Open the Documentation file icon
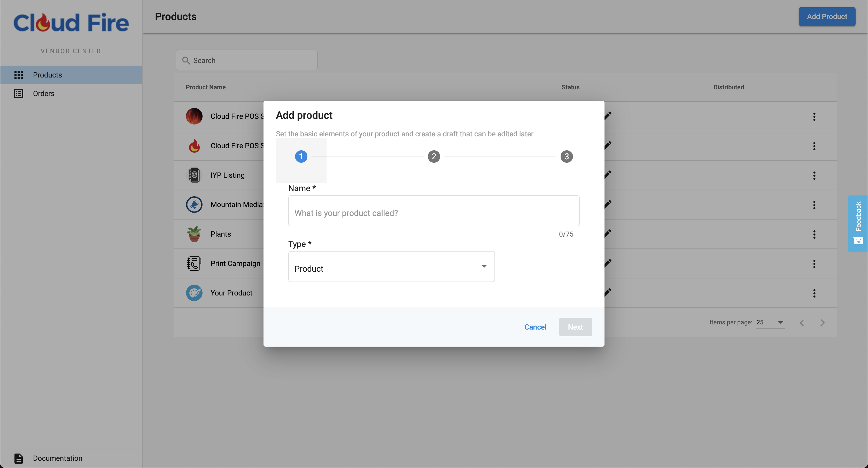The width and height of the screenshot is (868, 468). pos(19,458)
